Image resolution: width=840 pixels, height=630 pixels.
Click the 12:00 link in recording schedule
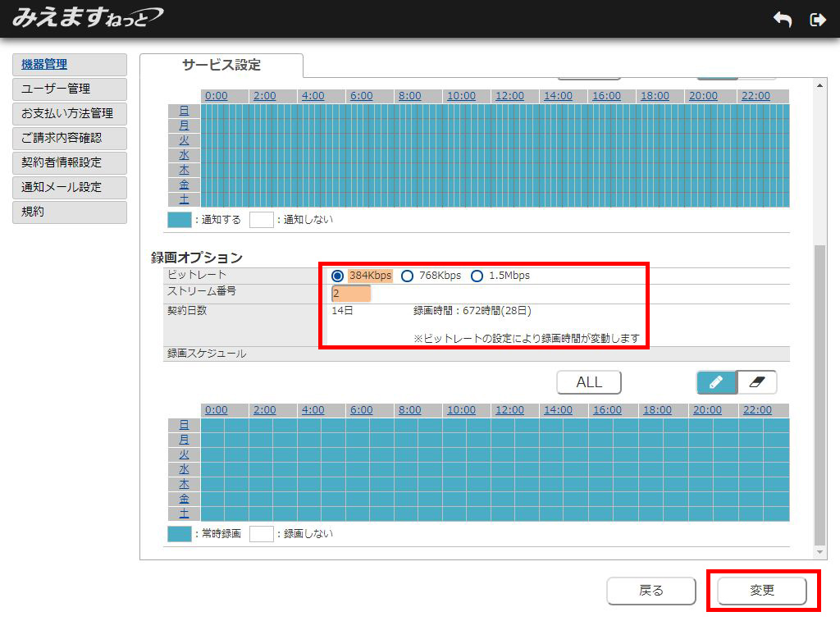(x=509, y=410)
